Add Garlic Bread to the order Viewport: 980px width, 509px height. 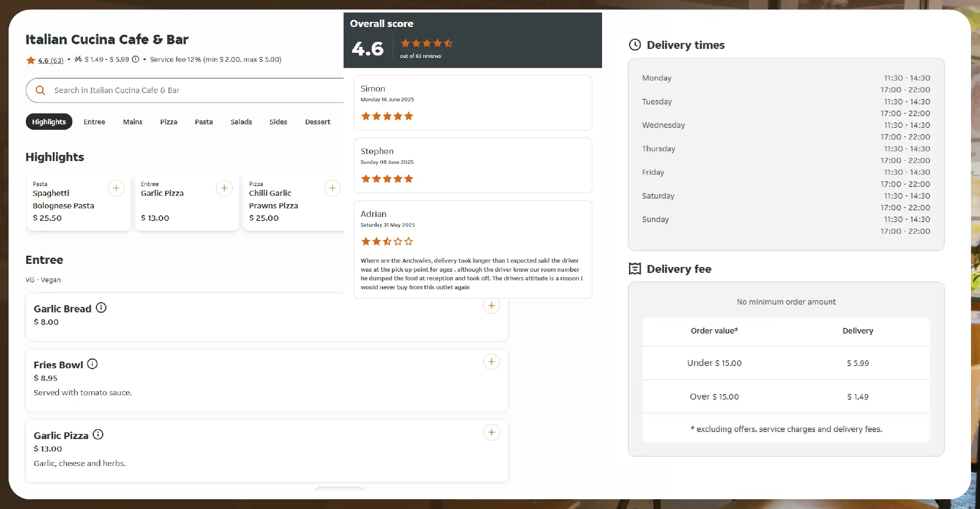[x=491, y=305]
